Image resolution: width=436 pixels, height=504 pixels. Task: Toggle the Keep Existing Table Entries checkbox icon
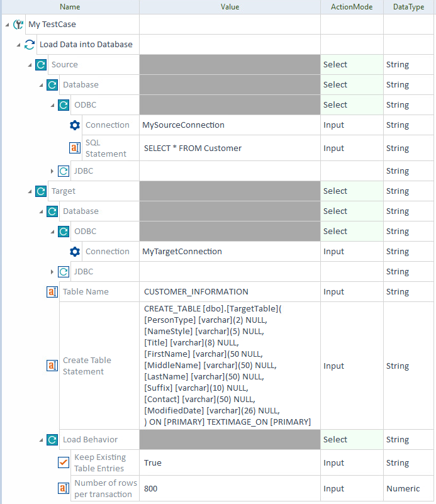point(64,463)
